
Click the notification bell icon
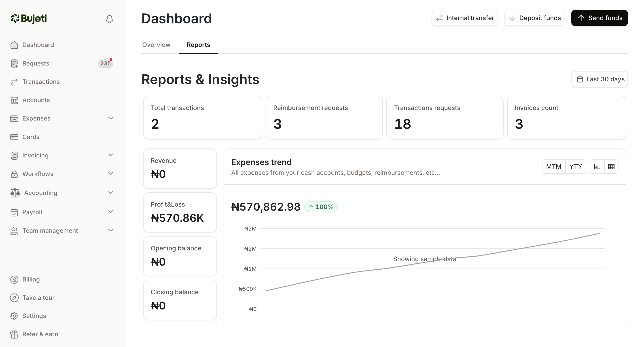109,19
